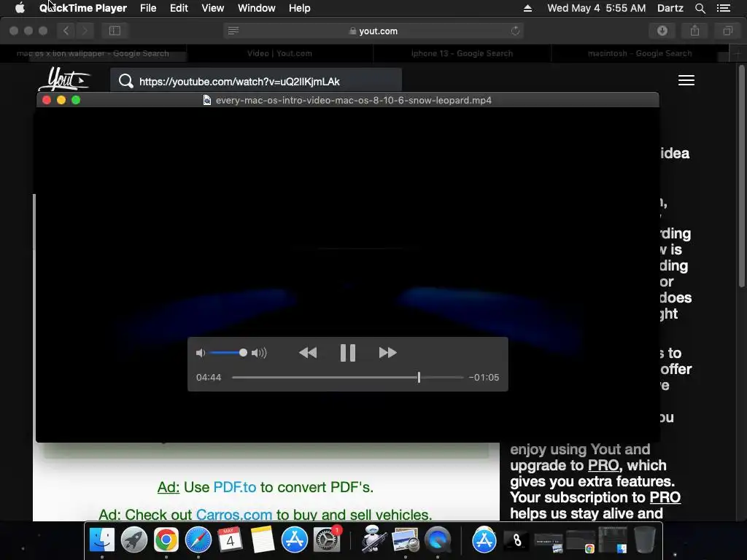747x560 pixels.
Task: Open Preview from the Dock
Action: tap(406, 540)
